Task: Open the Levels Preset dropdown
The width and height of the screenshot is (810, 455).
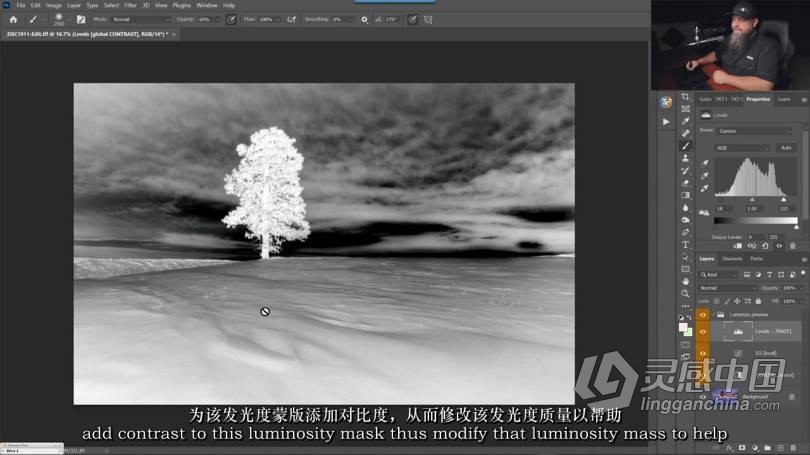Action: tap(756, 131)
